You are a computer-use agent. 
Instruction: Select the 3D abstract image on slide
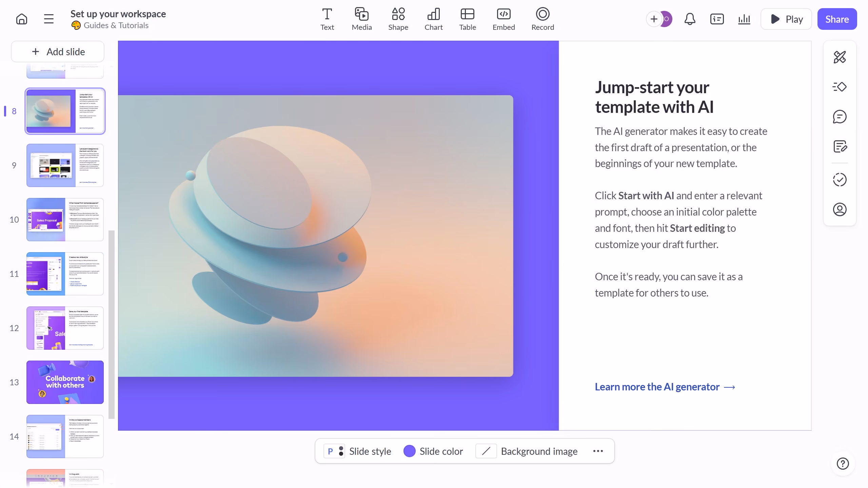coord(316,236)
